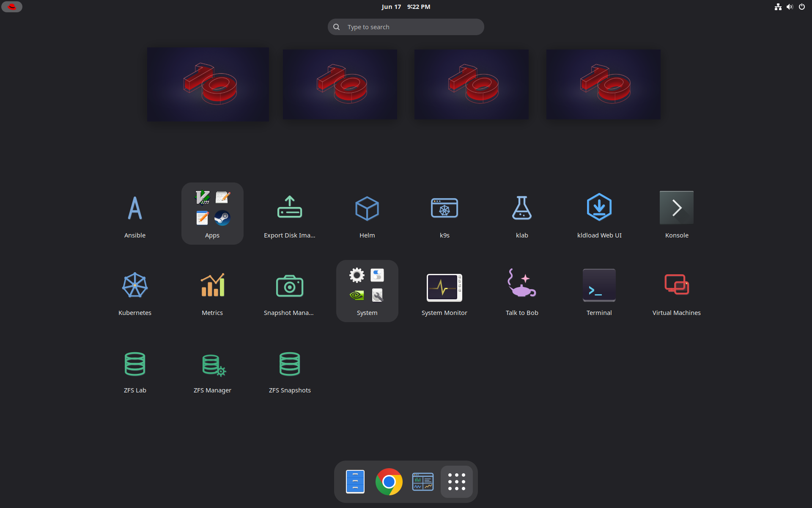
Task: Start the Konsole terminal app
Action: point(677,214)
